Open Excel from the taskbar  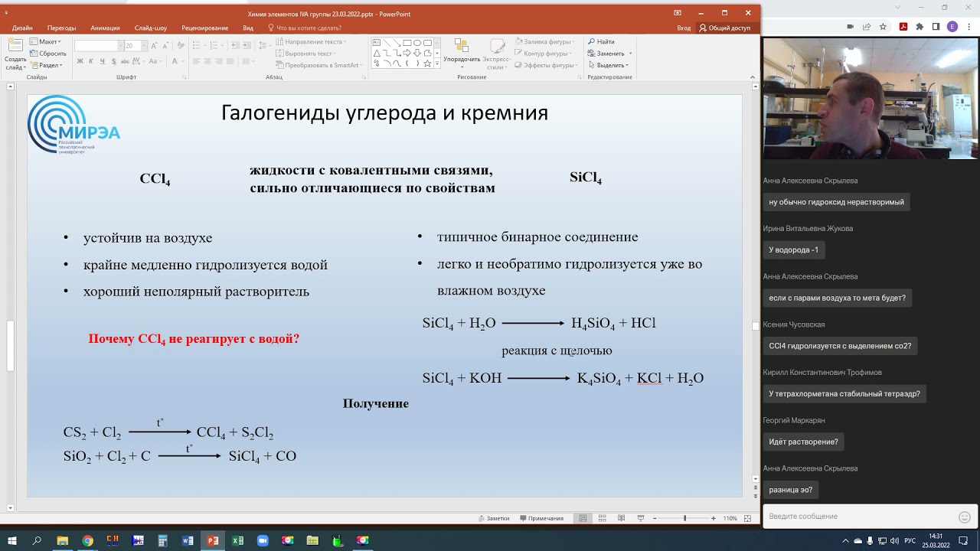click(238, 540)
